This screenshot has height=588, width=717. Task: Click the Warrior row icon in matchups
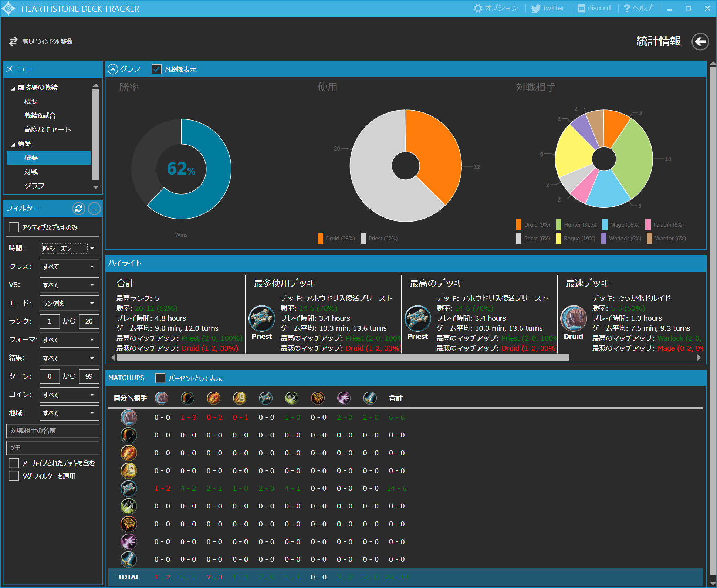pos(129,560)
